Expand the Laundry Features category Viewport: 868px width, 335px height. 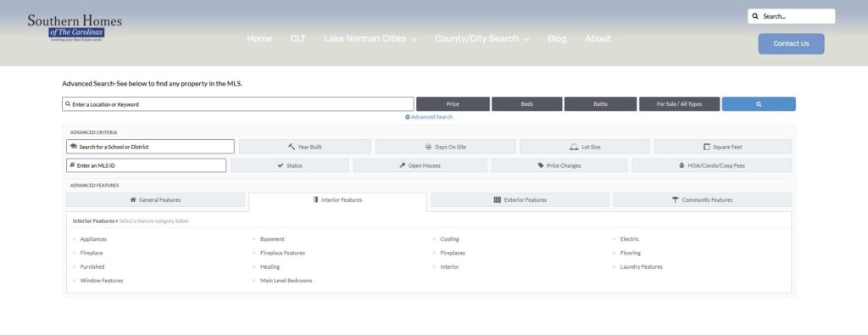point(641,267)
